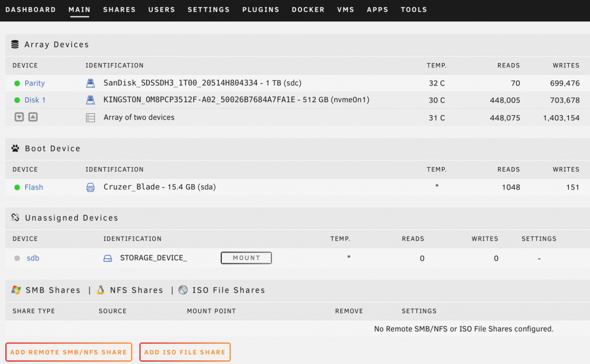Image resolution: width=590 pixels, height=364 pixels.
Task: Click the Disk 1 reads value 448,005
Action: tap(505, 100)
